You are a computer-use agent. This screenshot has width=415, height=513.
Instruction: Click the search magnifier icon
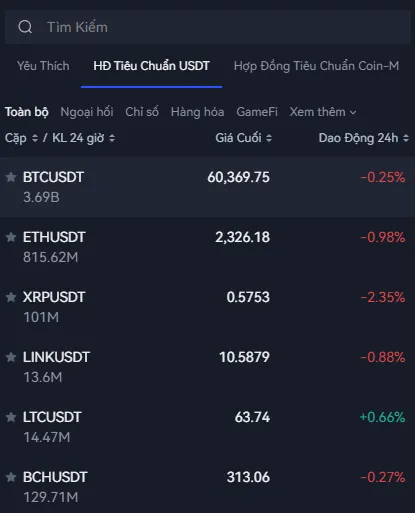(25, 27)
